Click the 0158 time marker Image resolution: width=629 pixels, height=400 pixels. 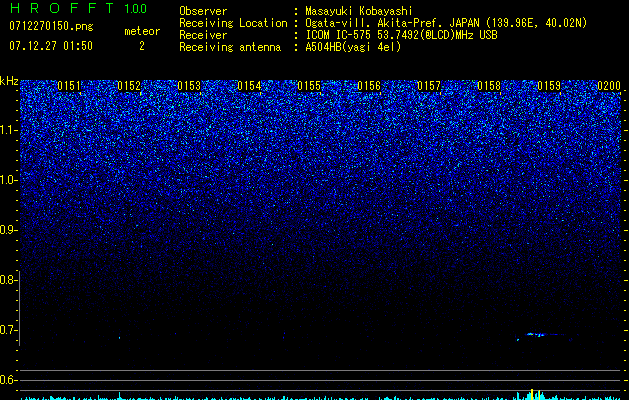click(489, 86)
